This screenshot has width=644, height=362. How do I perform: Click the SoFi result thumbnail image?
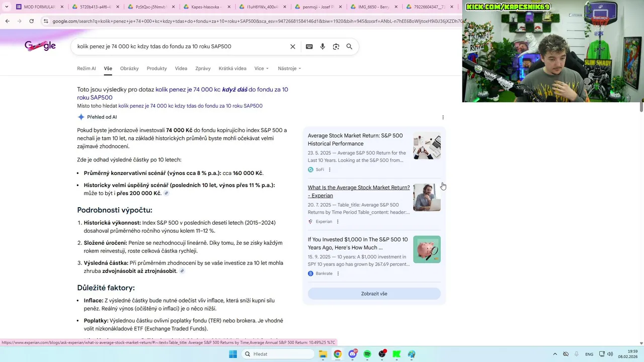[x=427, y=145]
